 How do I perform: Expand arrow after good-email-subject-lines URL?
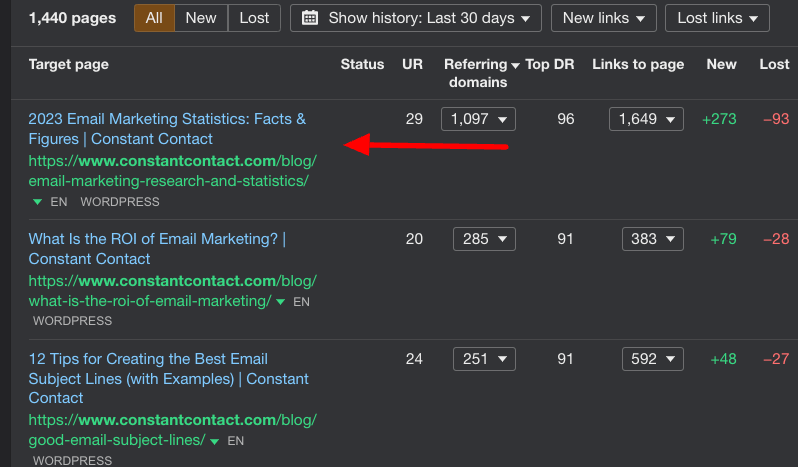click(215, 441)
